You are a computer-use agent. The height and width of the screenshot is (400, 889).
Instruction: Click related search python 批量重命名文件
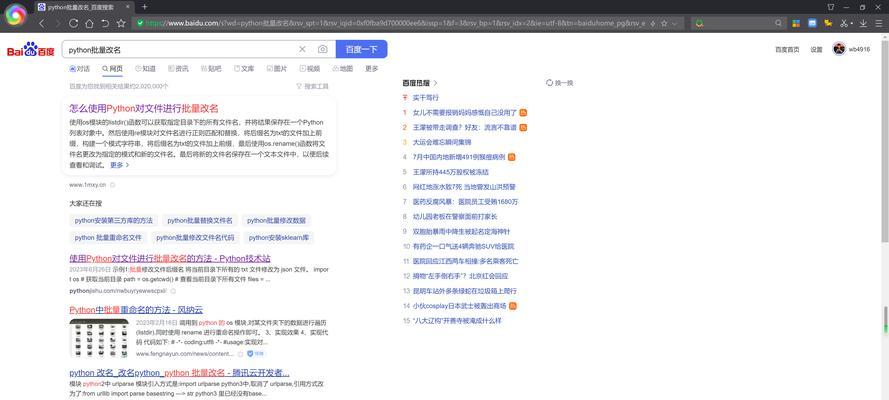click(x=108, y=237)
